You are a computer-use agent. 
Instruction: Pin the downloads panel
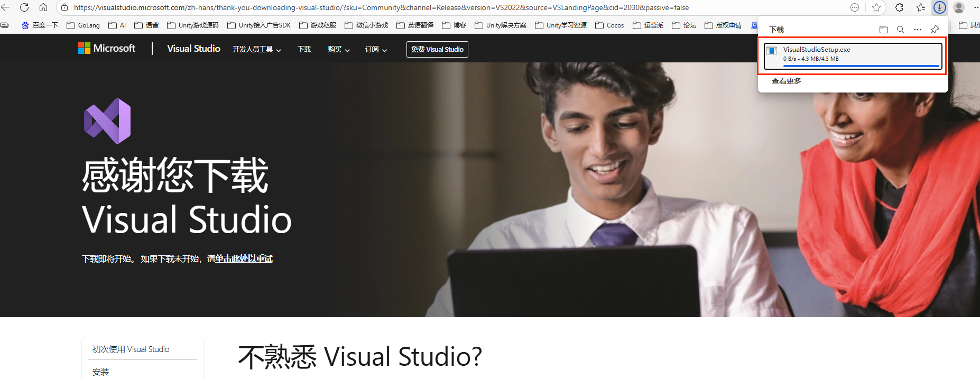pyautogui.click(x=935, y=30)
